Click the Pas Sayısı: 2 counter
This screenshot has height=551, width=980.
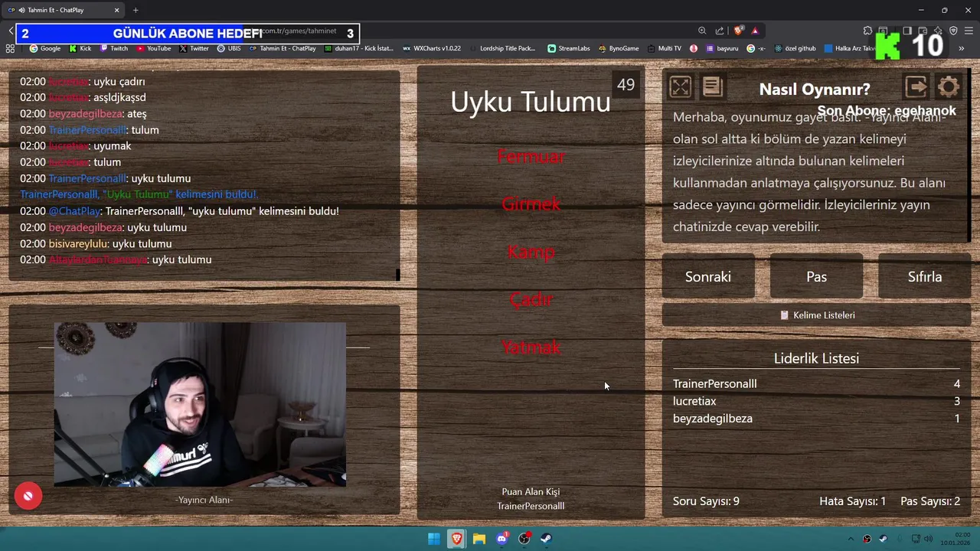pos(930,501)
